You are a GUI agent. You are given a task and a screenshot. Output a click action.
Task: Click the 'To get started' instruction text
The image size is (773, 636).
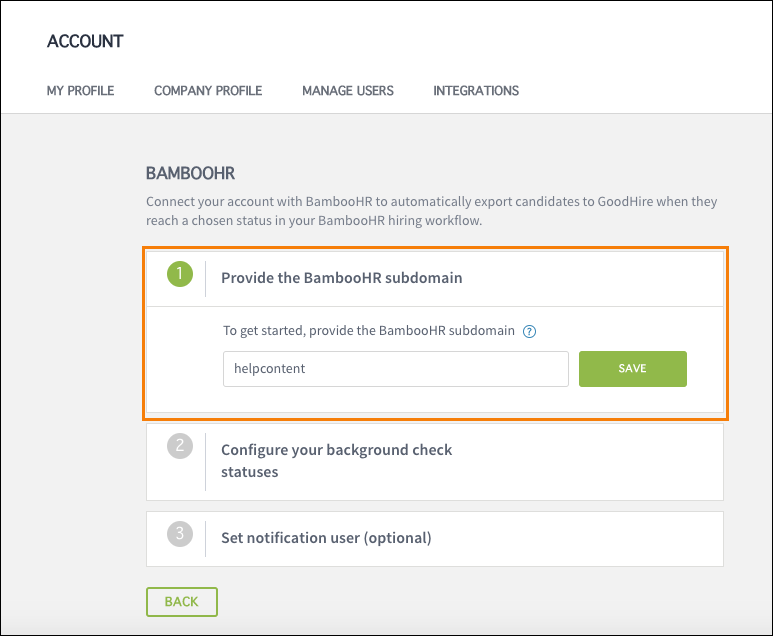click(369, 331)
